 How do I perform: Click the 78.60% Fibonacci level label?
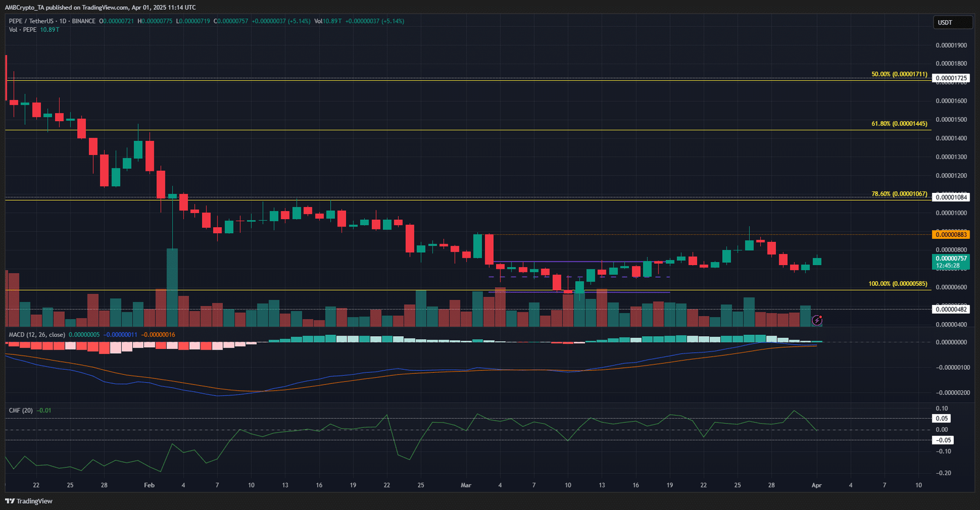tap(899, 193)
